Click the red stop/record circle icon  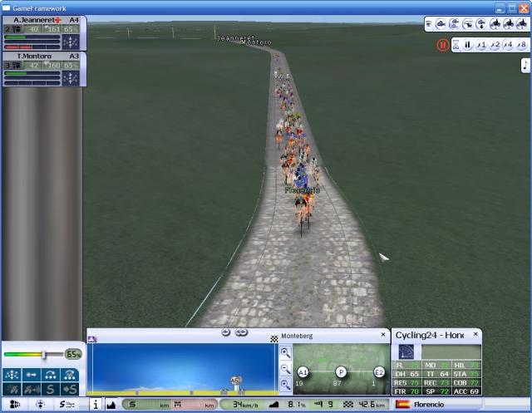click(442, 45)
